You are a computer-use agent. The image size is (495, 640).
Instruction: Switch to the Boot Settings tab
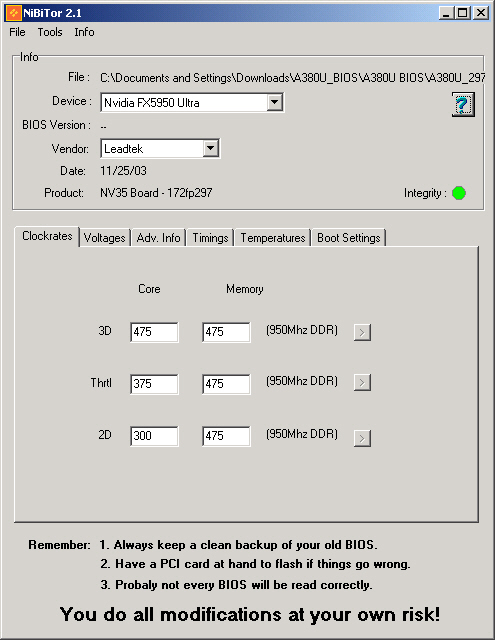point(348,238)
